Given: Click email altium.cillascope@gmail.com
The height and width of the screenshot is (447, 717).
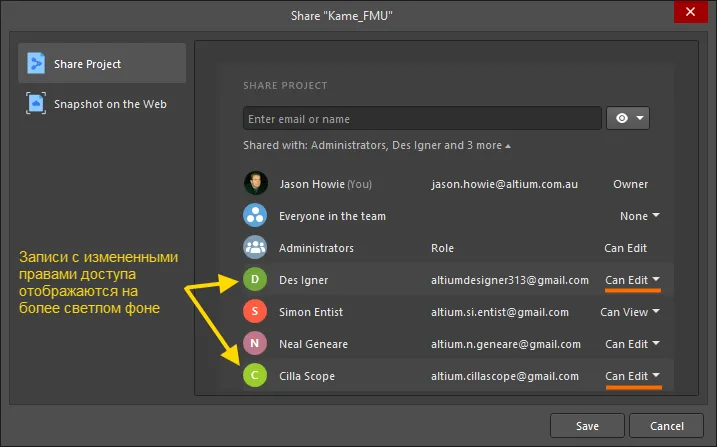Looking at the screenshot, I should pyautogui.click(x=505, y=376).
